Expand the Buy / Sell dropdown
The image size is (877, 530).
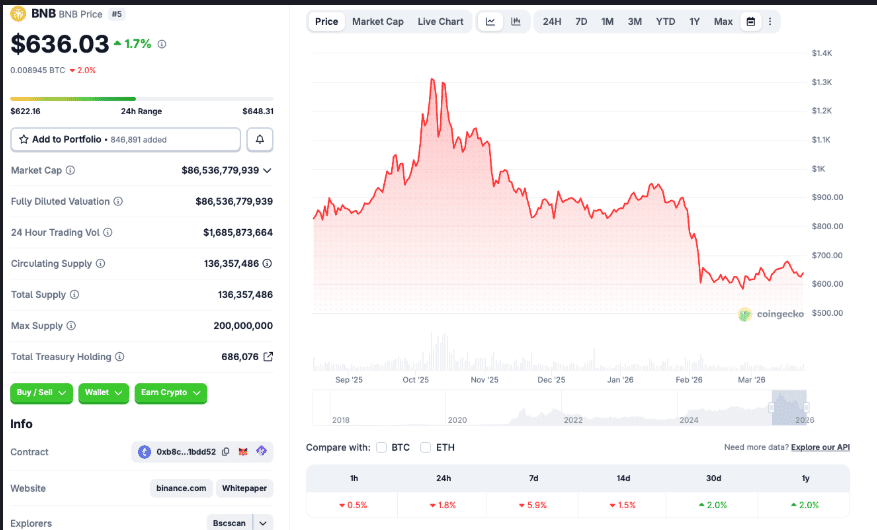coord(41,393)
